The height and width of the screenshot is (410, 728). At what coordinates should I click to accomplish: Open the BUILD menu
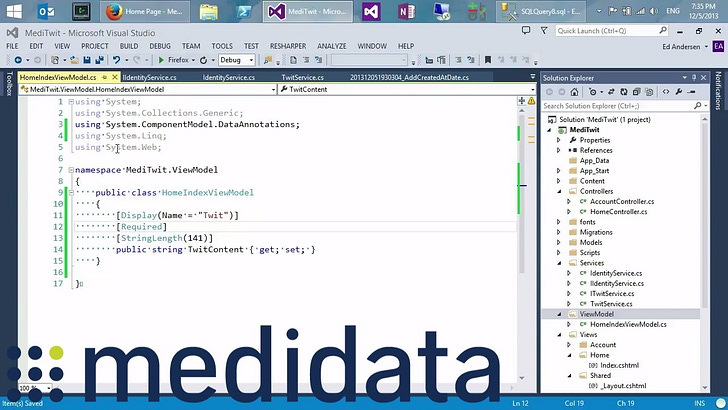pyautogui.click(x=129, y=46)
